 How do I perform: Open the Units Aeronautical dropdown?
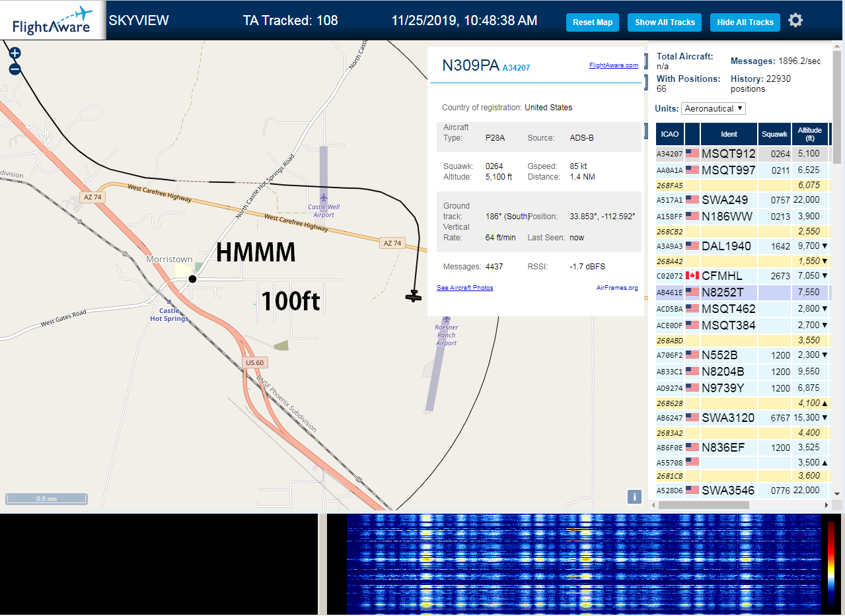(714, 108)
